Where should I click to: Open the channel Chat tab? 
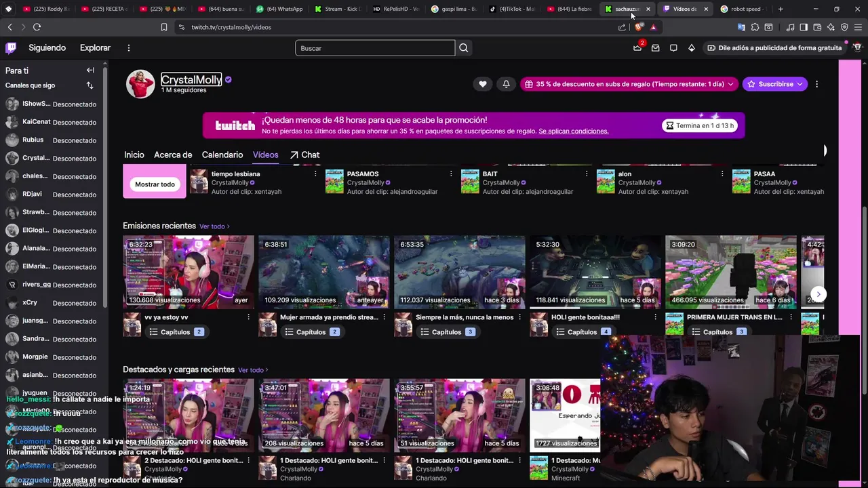point(304,155)
